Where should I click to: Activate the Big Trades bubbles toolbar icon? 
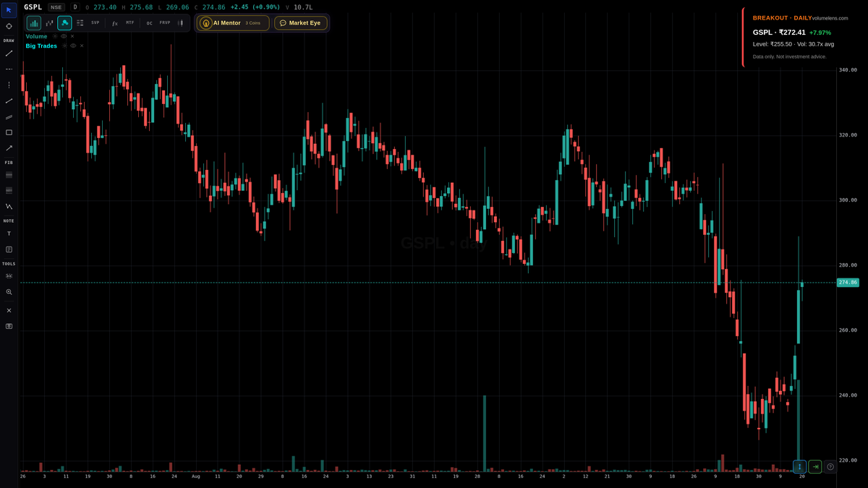point(64,22)
